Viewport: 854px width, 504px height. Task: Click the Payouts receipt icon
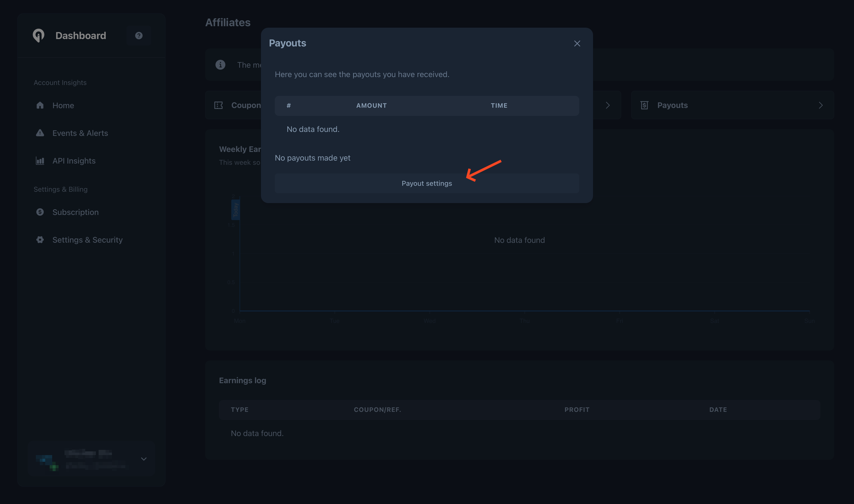[644, 105]
